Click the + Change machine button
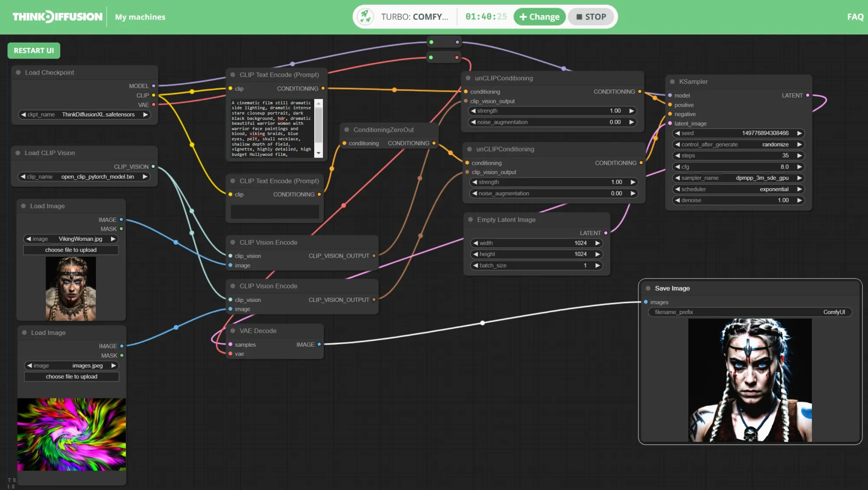 pos(539,17)
